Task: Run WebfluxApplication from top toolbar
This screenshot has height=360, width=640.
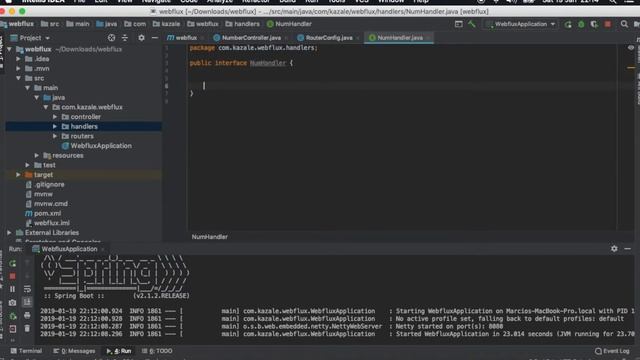Action: click(568, 24)
